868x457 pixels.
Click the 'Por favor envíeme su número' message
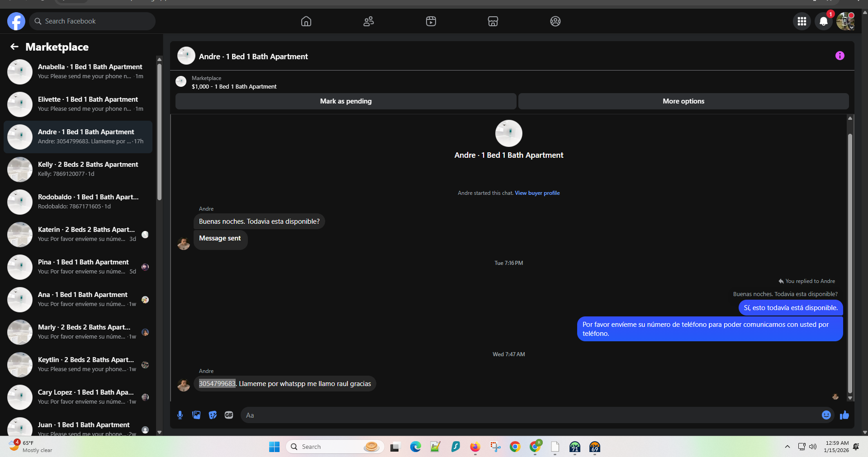click(x=710, y=329)
